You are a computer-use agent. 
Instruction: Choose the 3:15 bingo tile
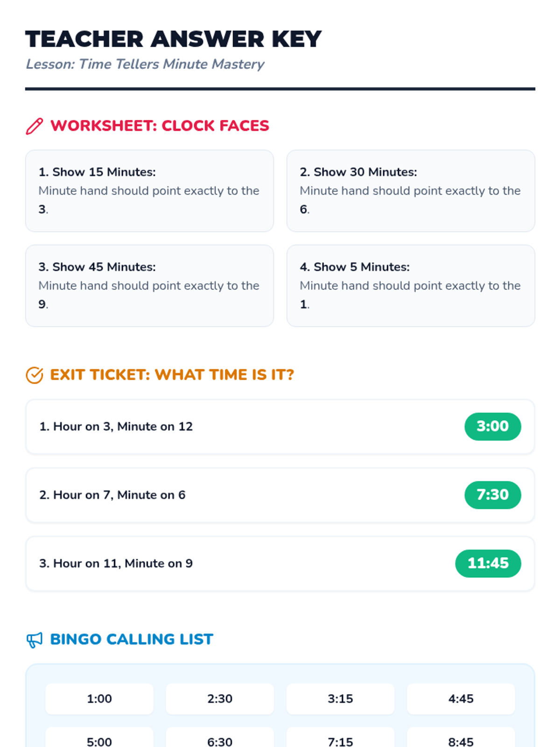click(x=340, y=699)
